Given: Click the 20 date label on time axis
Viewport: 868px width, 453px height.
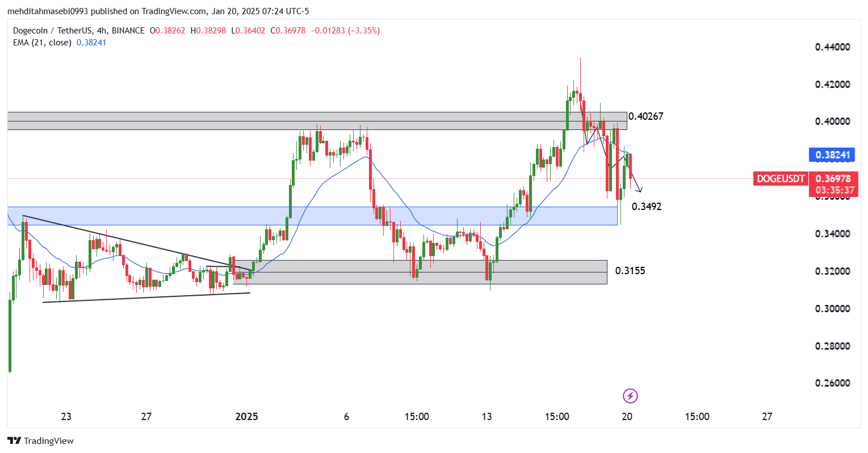Looking at the screenshot, I should coord(627,417).
